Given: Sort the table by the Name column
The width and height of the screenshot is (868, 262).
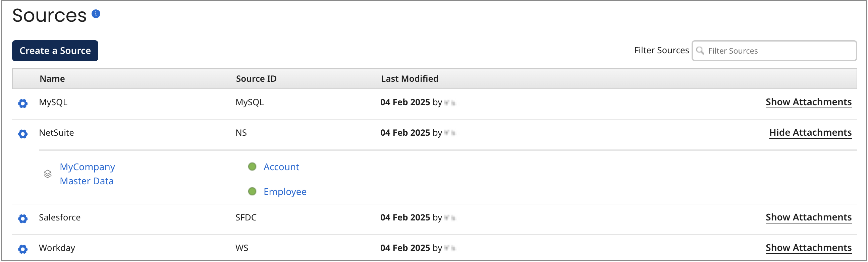Looking at the screenshot, I should coord(52,78).
